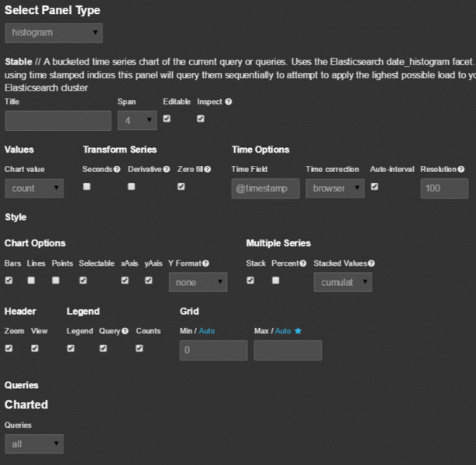Viewport: 476px width, 465px height.
Task: Click the Title text input field
Action: click(x=58, y=120)
